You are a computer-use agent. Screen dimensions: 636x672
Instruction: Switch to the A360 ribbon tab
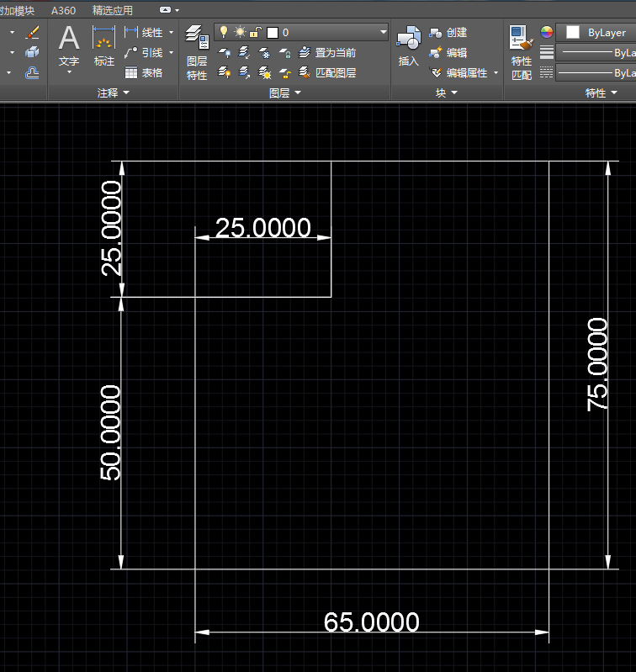click(x=63, y=10)
